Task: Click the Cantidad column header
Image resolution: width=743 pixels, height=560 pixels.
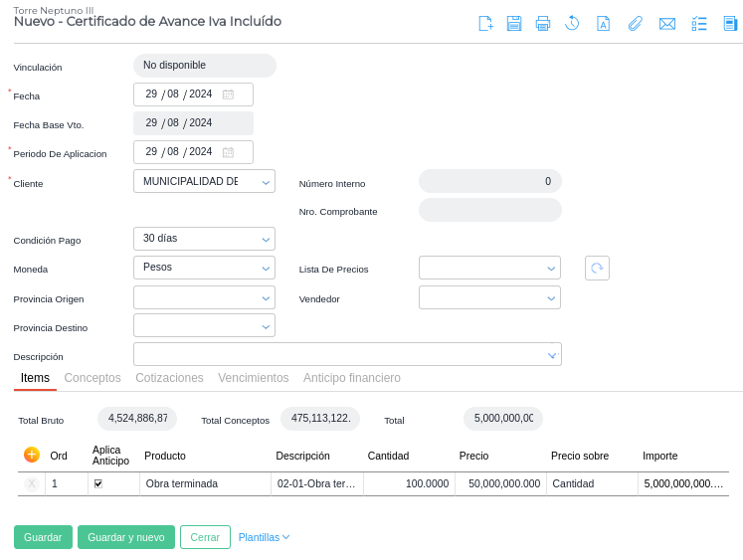Action: coord(388,456)
